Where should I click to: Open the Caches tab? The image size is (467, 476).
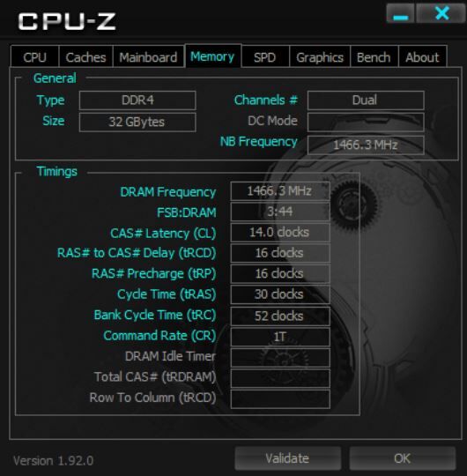pyautogui.click(x=85, y=56)
